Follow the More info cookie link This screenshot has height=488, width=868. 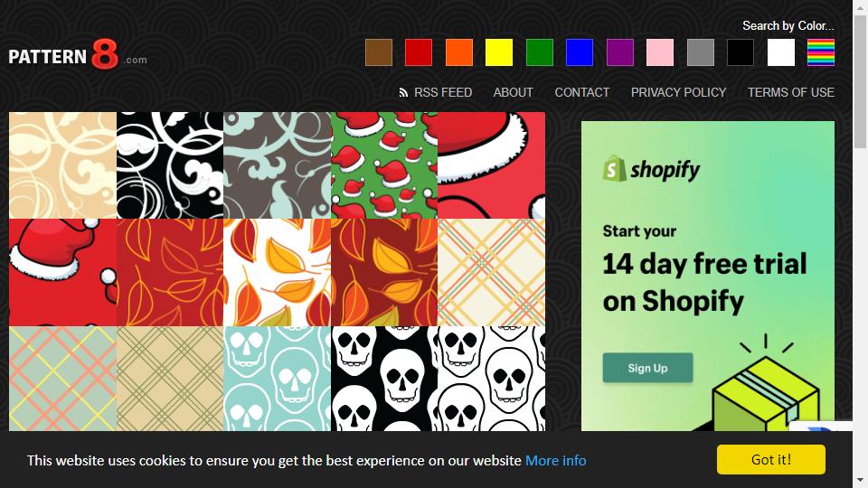pyautogui.click(x=555, y=460)
